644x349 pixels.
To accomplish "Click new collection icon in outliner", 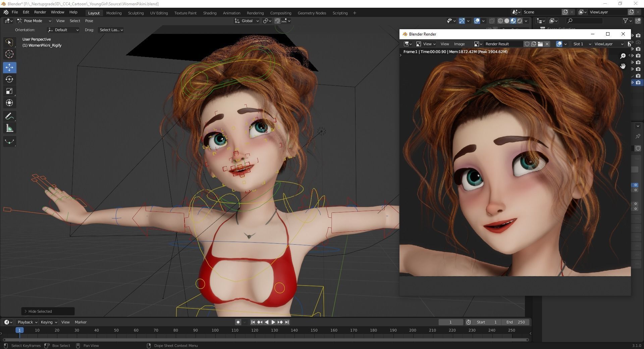I will pos(638,21).
